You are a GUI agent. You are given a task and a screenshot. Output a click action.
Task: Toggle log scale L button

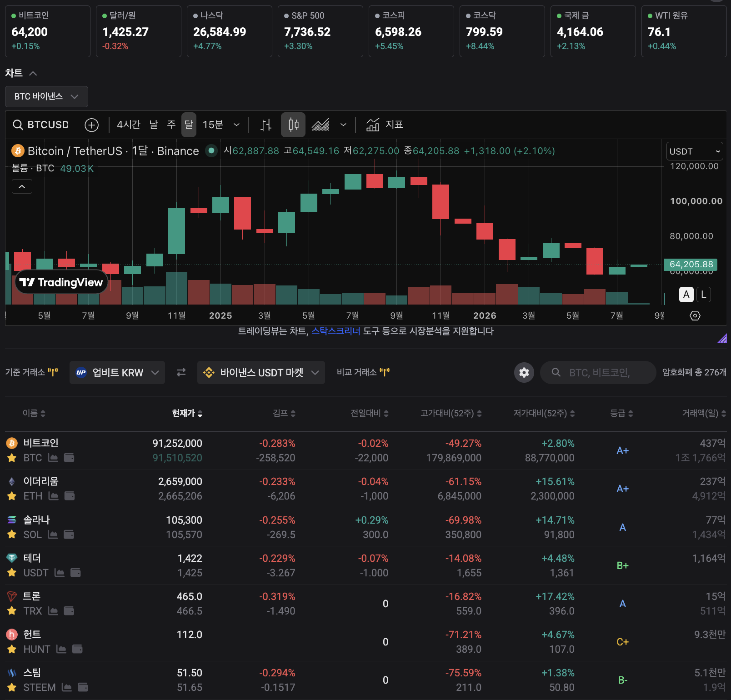click(704, 295)
